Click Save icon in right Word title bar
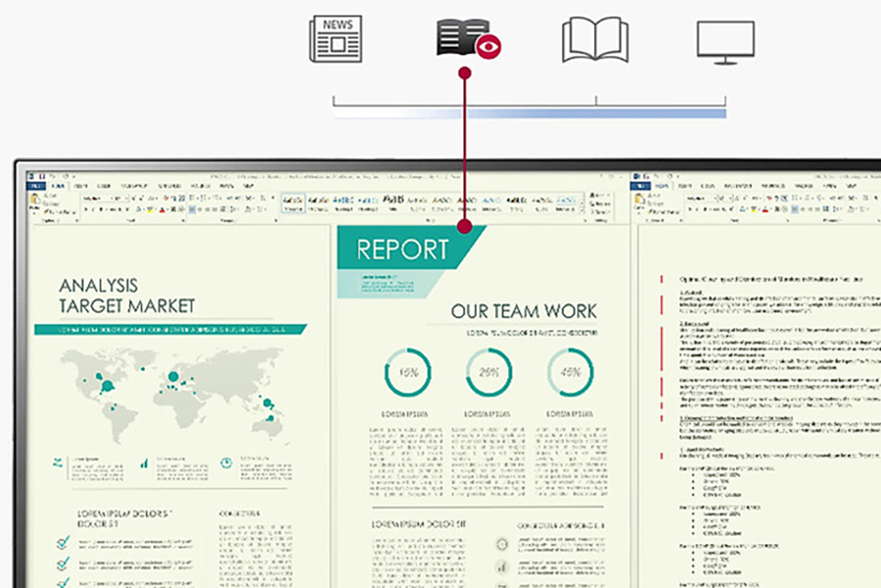The width and height of the screenshot is (881, 588). point(646,176)
